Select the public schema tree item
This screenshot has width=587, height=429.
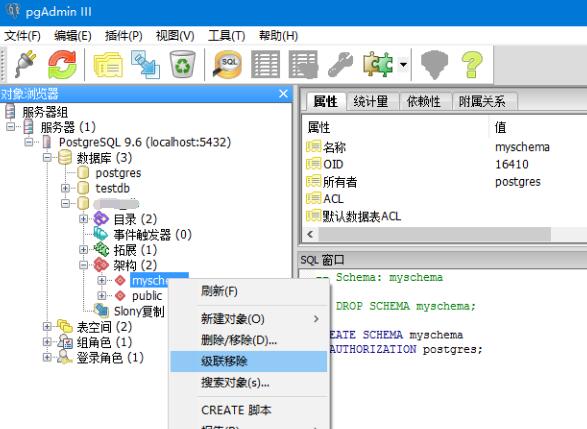[147, 296]
